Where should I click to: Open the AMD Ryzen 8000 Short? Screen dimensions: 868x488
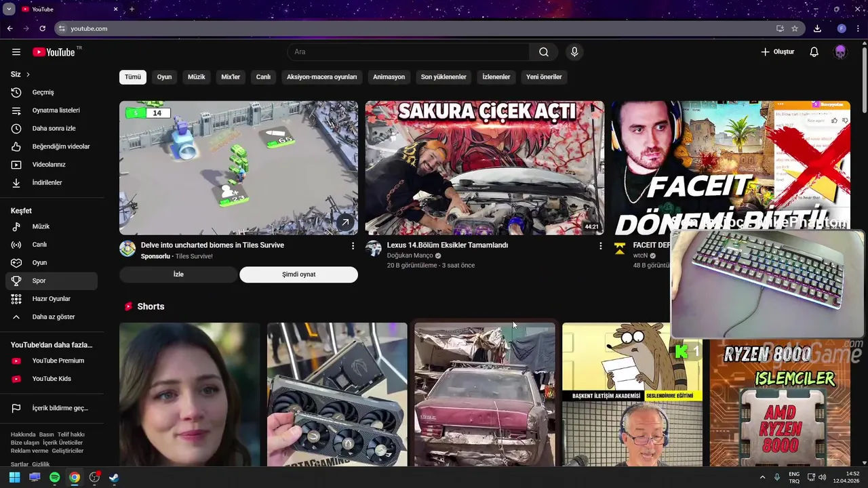point(780,403)
